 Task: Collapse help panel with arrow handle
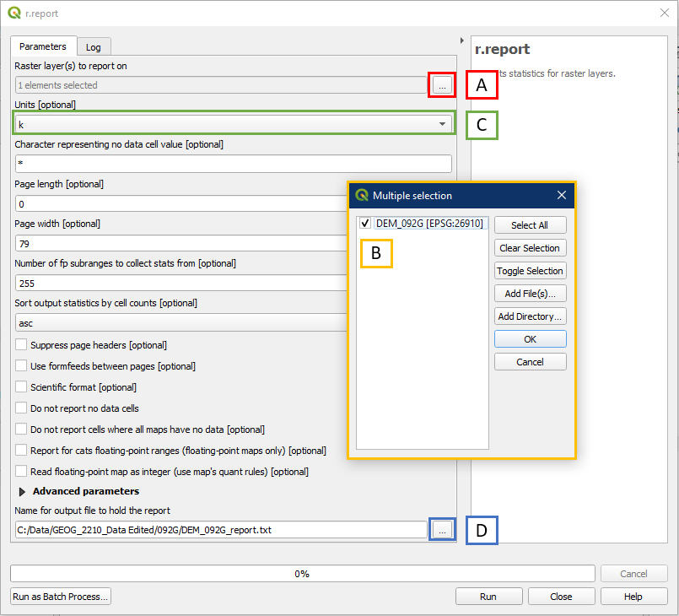[461, 41]
